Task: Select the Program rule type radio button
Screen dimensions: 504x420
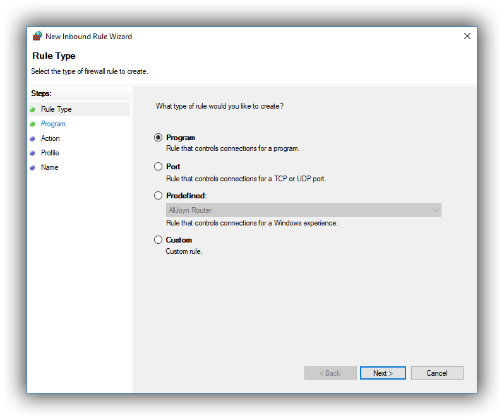Action: [x=158, y=138]
